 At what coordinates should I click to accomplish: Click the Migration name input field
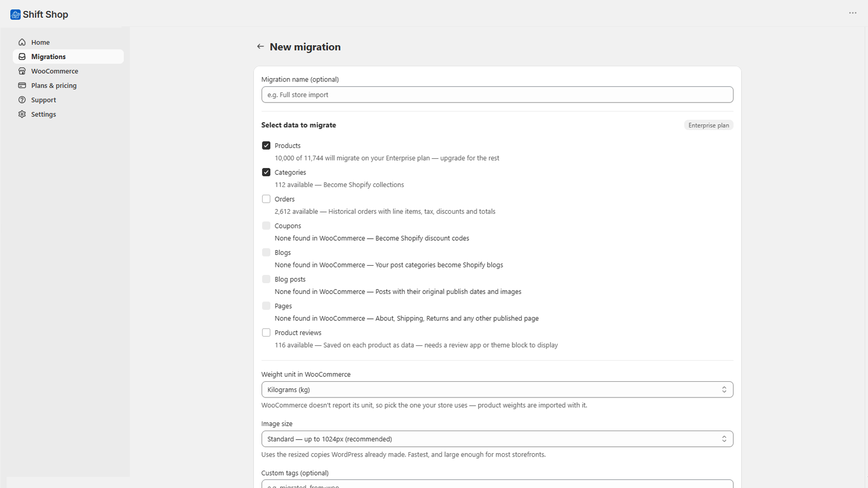497,95
